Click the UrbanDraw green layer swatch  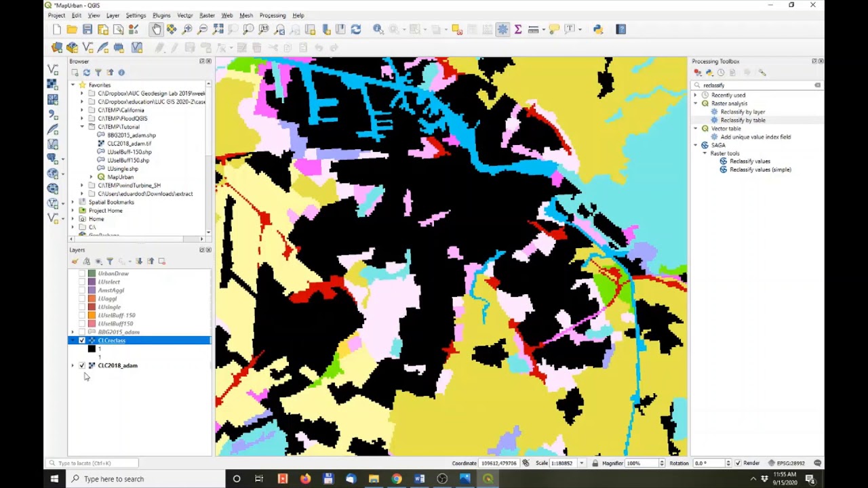[x=92, y=274]
